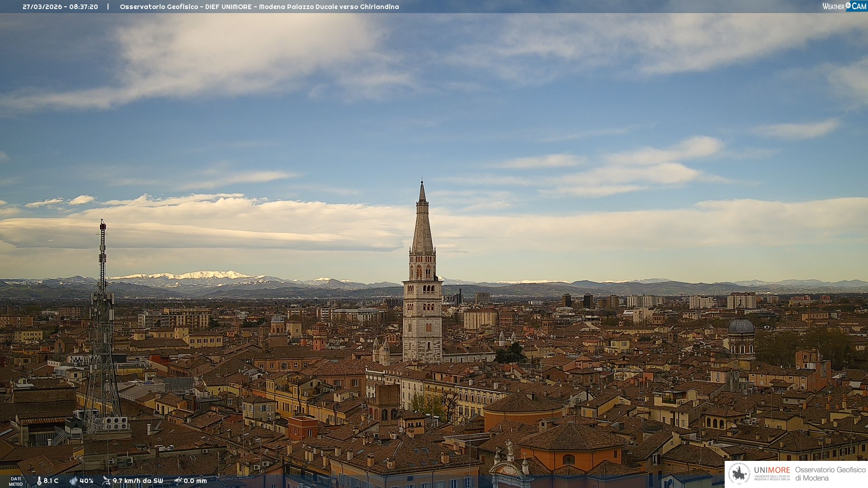This screenshot has height=488, width=868.
Task: Click the 8.1 C temperature reading
Action: click(x=51, y=481)
